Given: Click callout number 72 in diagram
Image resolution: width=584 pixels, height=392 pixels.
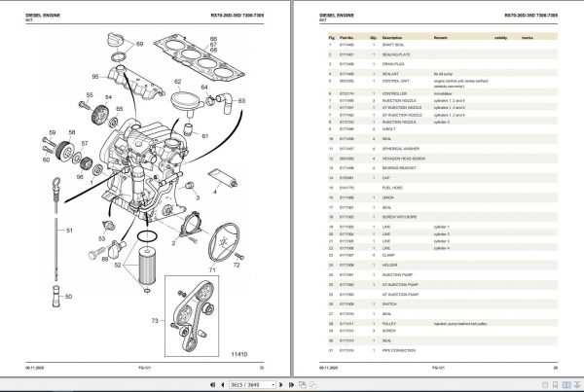Looking at the screenshot, I should [237, 265].
